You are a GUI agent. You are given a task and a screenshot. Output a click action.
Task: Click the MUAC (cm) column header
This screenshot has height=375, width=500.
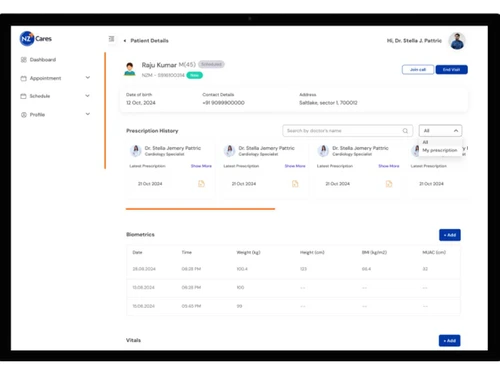434,252
